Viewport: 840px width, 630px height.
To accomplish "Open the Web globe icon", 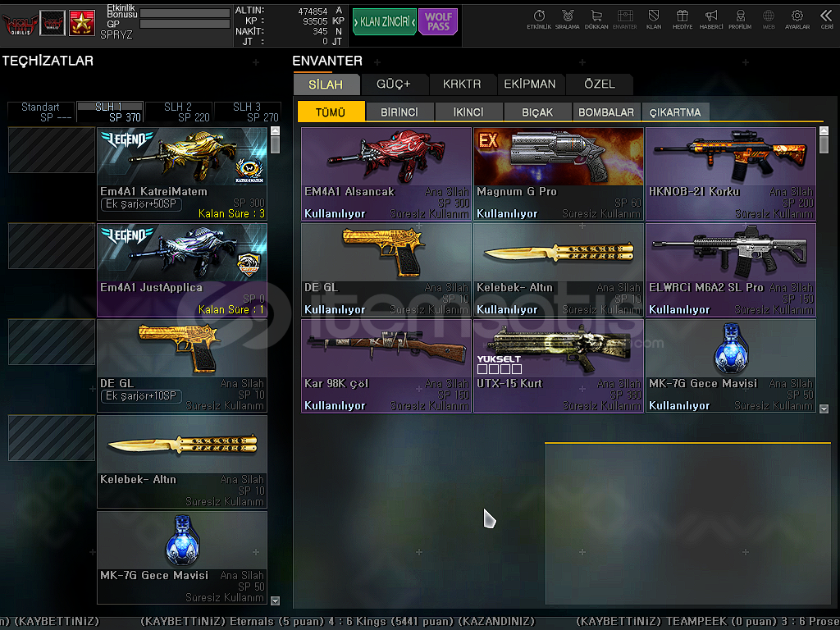I will [768, 20].
